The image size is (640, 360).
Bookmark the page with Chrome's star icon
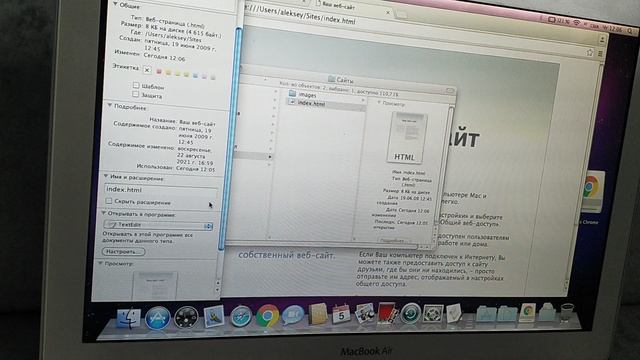click(x=589, y=52)
